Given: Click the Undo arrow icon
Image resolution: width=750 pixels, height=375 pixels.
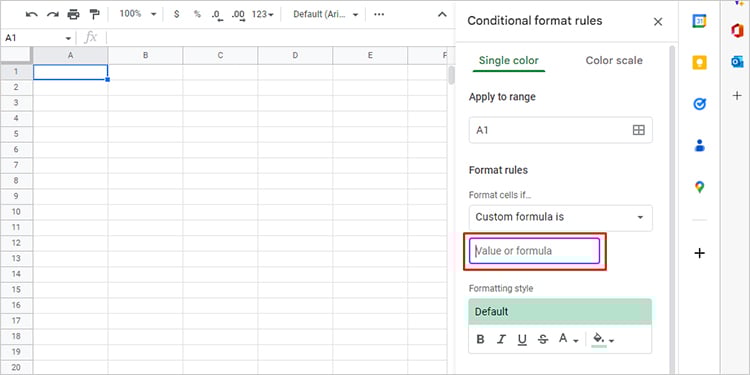Looking at the screenshot, I should pyautogui.click(x=32, y=14).
